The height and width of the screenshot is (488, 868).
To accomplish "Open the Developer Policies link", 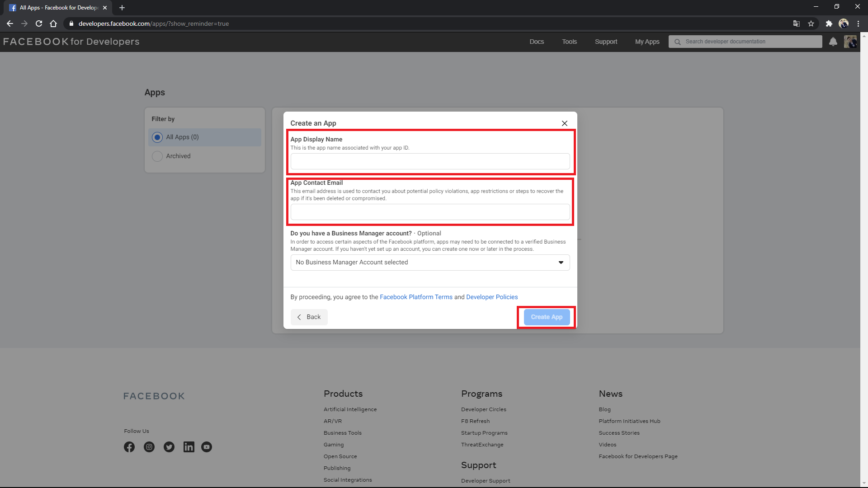I will point(492,297).
